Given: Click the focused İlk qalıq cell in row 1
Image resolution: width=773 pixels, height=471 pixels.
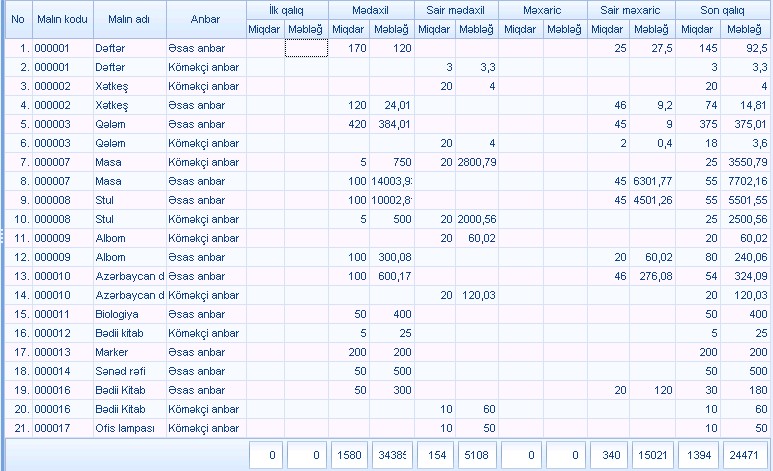Looking at the screenshot, I should 307,48.
